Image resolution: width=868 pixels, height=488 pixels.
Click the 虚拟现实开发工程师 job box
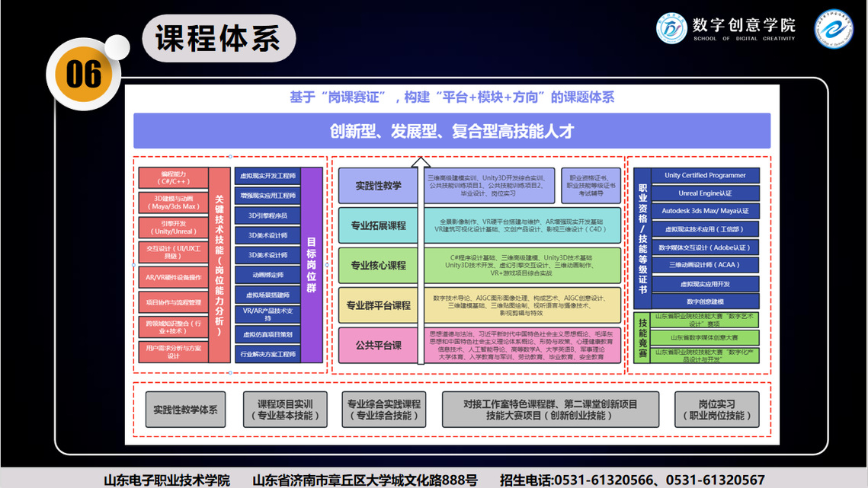point(267,176)
